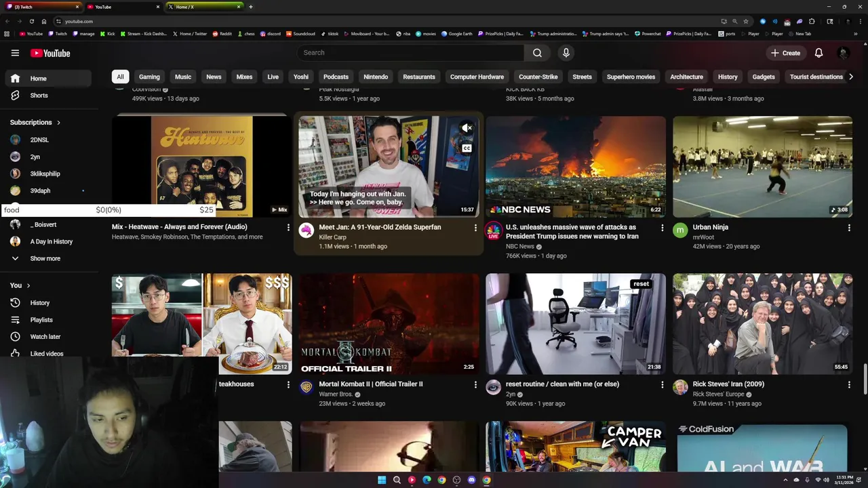Screen dimensions: 868x488
Task: Show hidden system tray icons
Action: 786,480
